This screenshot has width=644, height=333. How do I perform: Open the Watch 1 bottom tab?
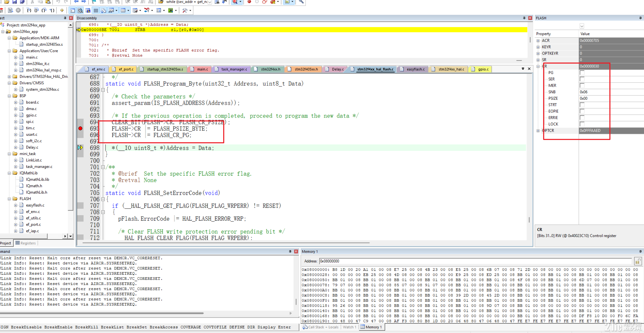[349, 327]
